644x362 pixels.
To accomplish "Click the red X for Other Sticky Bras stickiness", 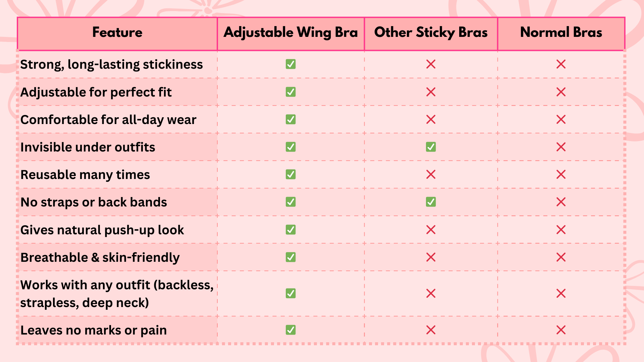I will click(x=431, y=64).
